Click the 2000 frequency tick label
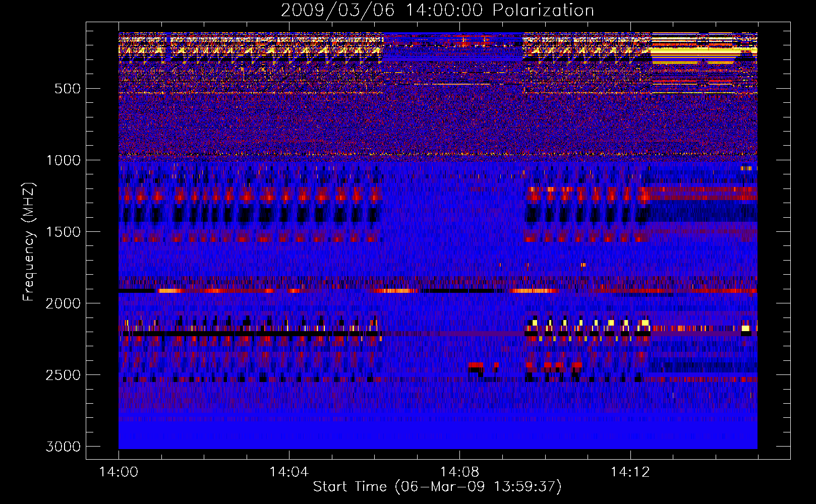816x504 pixels. 63,303
